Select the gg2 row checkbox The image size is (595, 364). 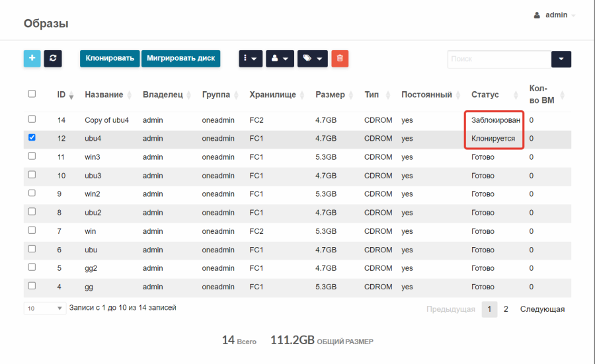click(x=32, y=267)
